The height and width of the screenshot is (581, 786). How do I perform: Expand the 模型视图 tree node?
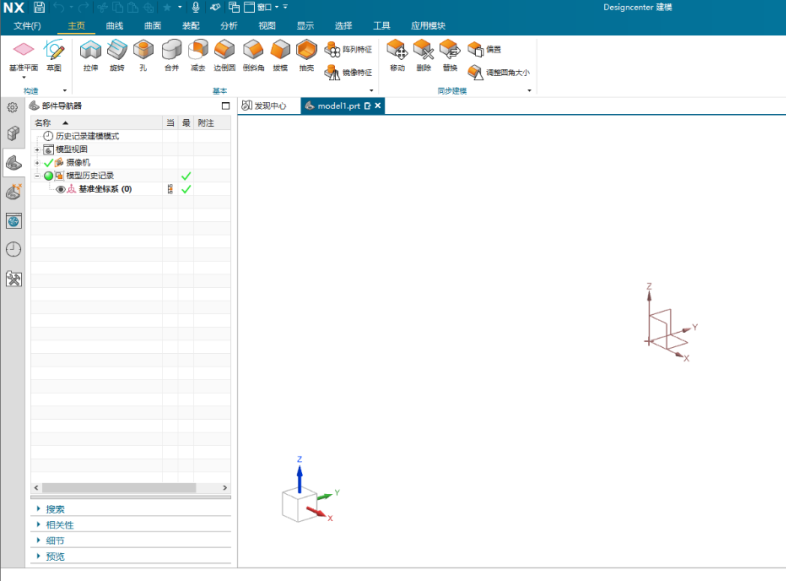coord(37,149)
